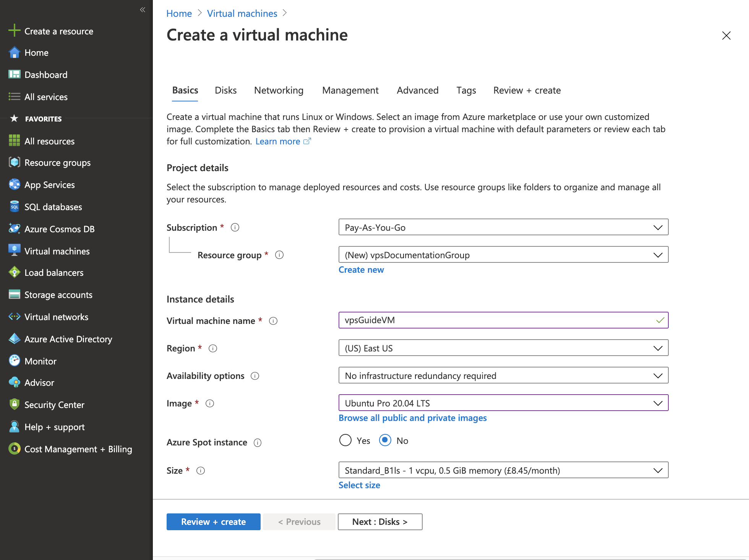
Task: Select Yes for Azure Spot instance
Action: tap(345, 440)
